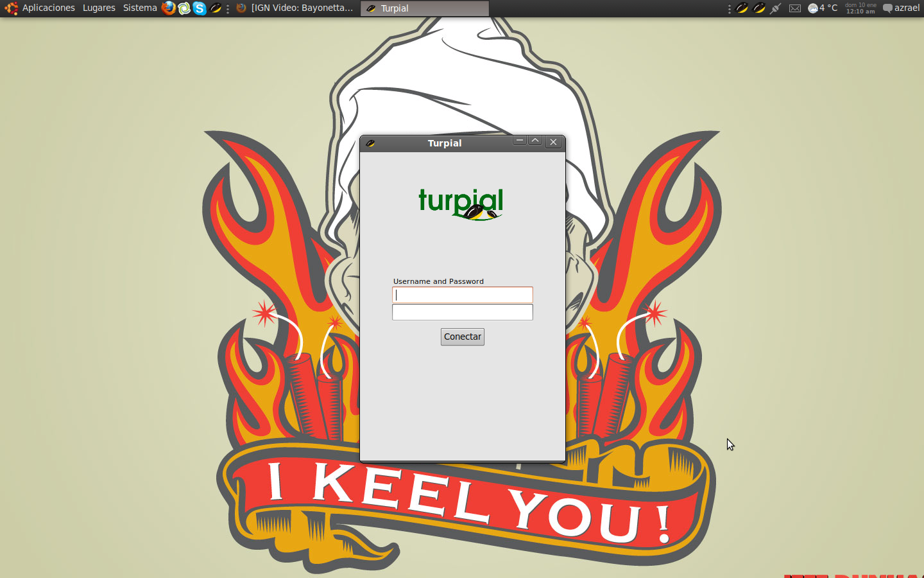Screen dimensions: 924x578
Task: Click the Ubuntu logo in the top panel
Action: pos(11,8)
